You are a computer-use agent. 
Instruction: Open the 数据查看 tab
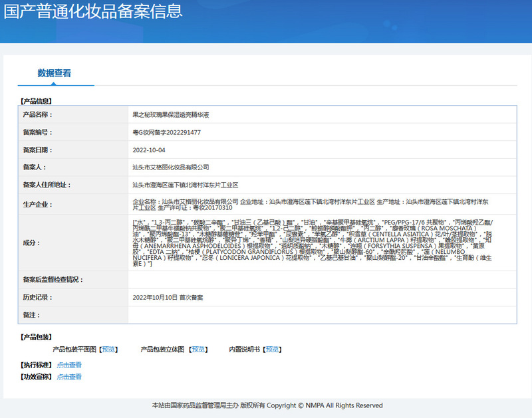coord(55,74)
